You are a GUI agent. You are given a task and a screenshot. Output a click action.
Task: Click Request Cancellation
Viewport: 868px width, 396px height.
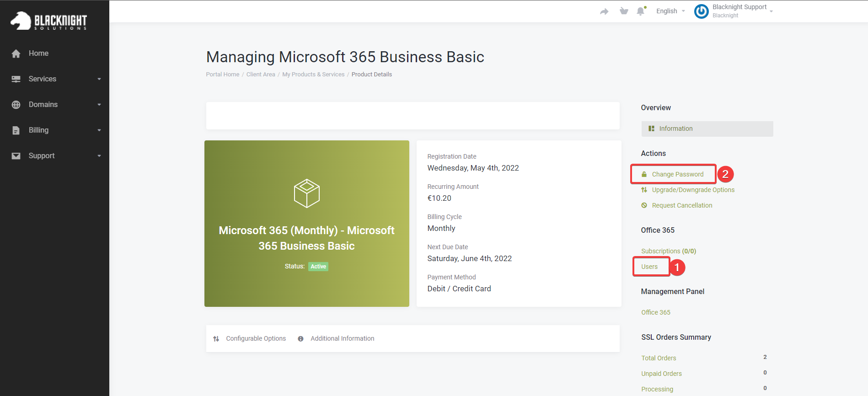[682, 205]
